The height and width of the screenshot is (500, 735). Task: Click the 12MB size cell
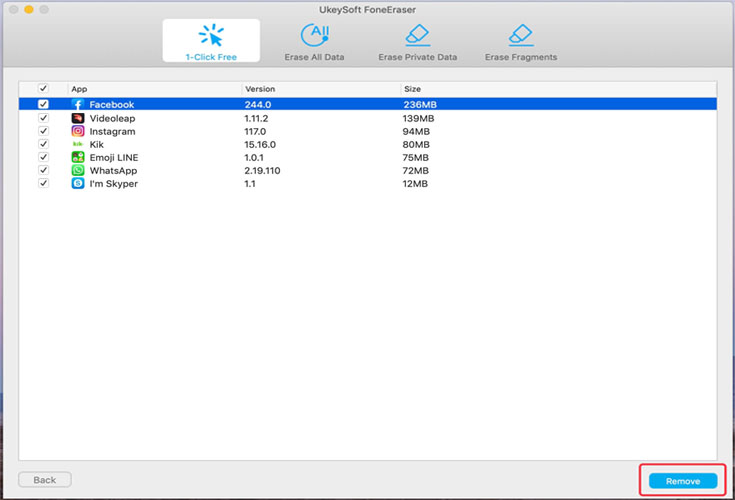point(415,184)
